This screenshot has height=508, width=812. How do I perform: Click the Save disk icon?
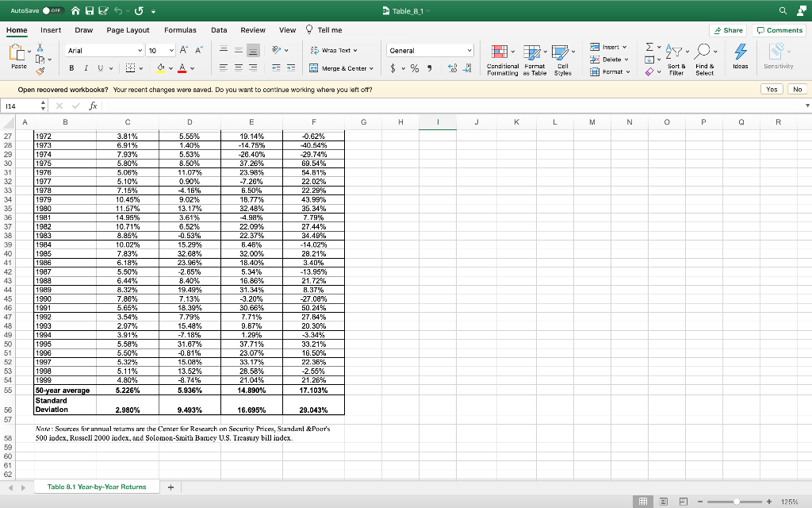pos(90,11)
